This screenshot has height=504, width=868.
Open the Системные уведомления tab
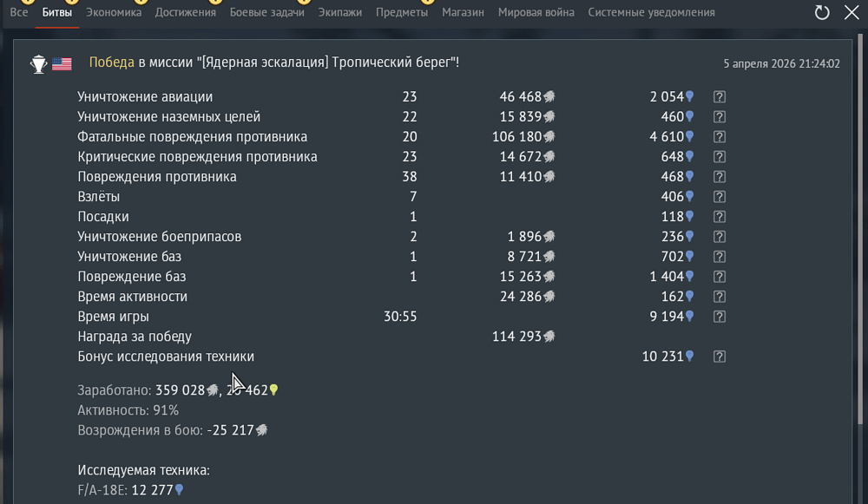[651, 13]
